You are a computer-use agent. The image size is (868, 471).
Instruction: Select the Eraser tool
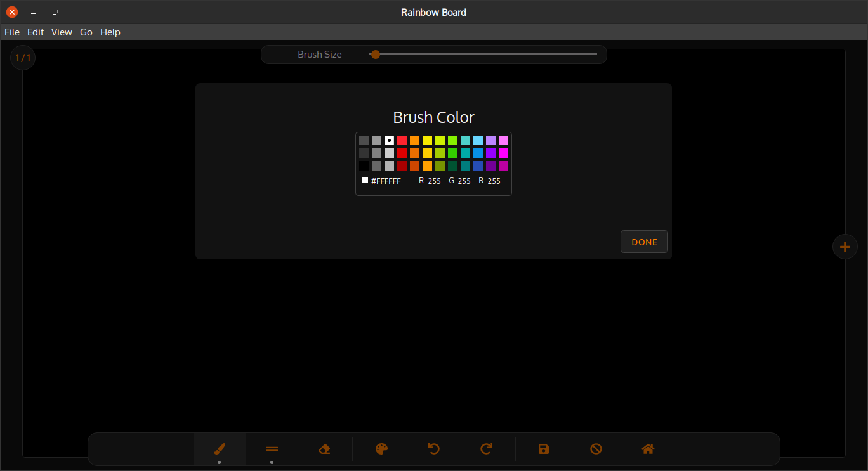324,449
